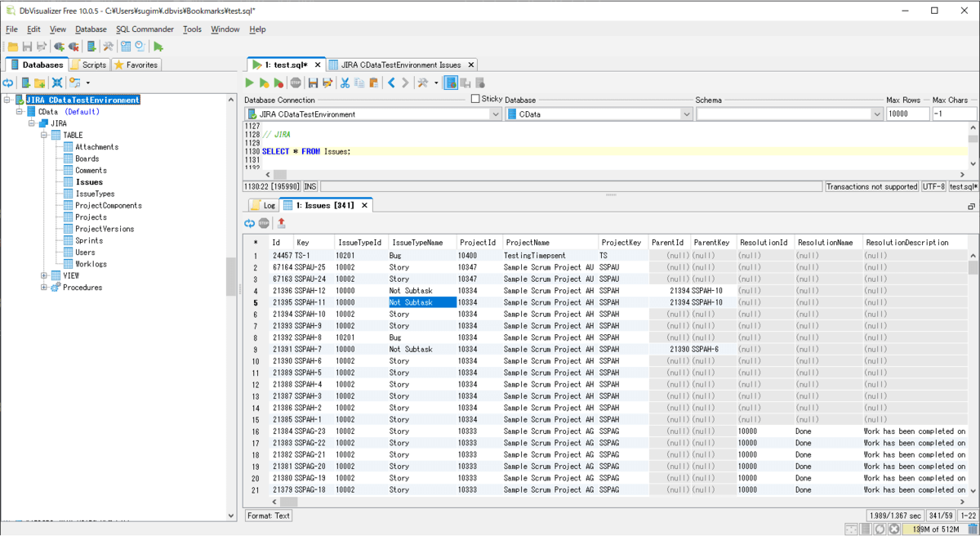Enable the Sticky checkbox
The height and width of the screenshot is (536, 980).
[x=475, y=99]
